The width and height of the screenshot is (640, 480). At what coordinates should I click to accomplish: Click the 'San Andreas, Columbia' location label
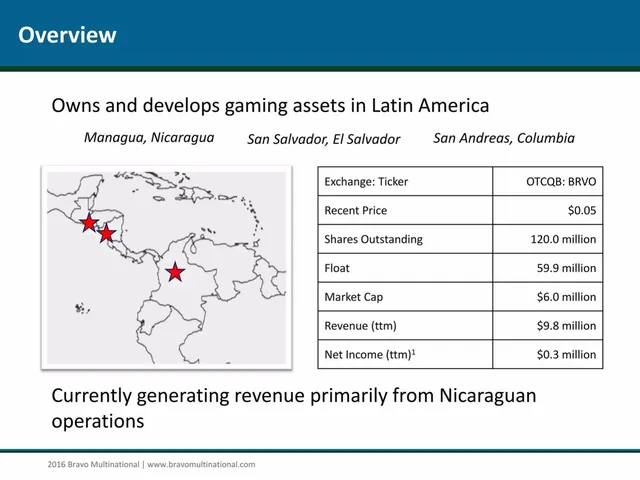pyautogui.click(x=504, y=138)
